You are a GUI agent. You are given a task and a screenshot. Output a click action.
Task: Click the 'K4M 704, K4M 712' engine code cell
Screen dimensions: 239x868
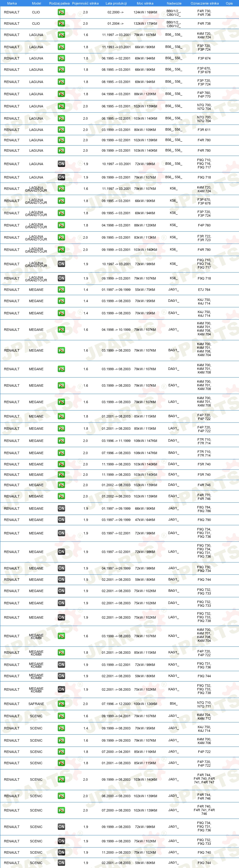(204, 716)
